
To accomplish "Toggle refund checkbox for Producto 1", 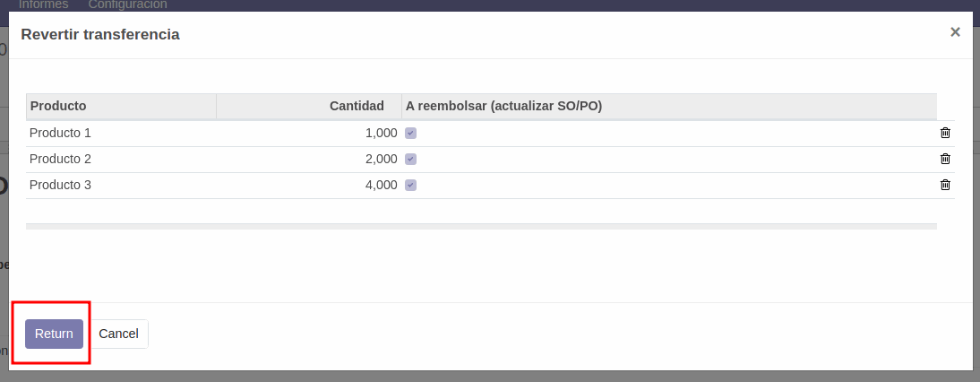I will [410, 133].
